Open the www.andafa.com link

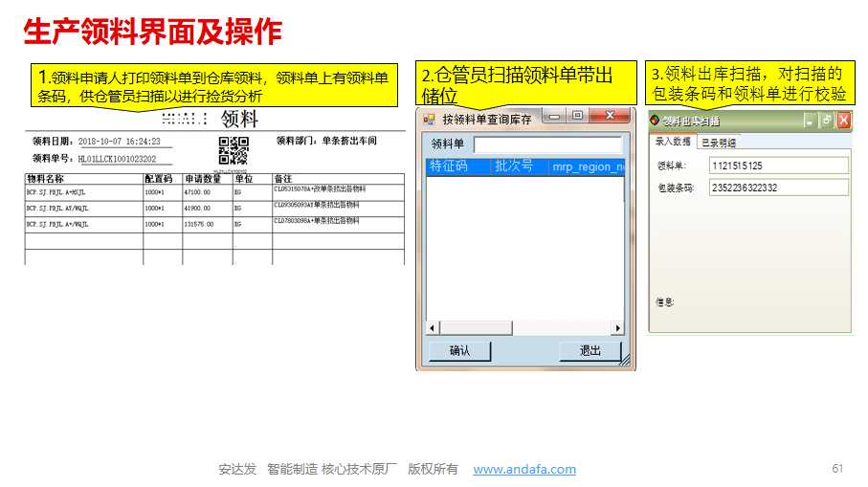[524, 469]
